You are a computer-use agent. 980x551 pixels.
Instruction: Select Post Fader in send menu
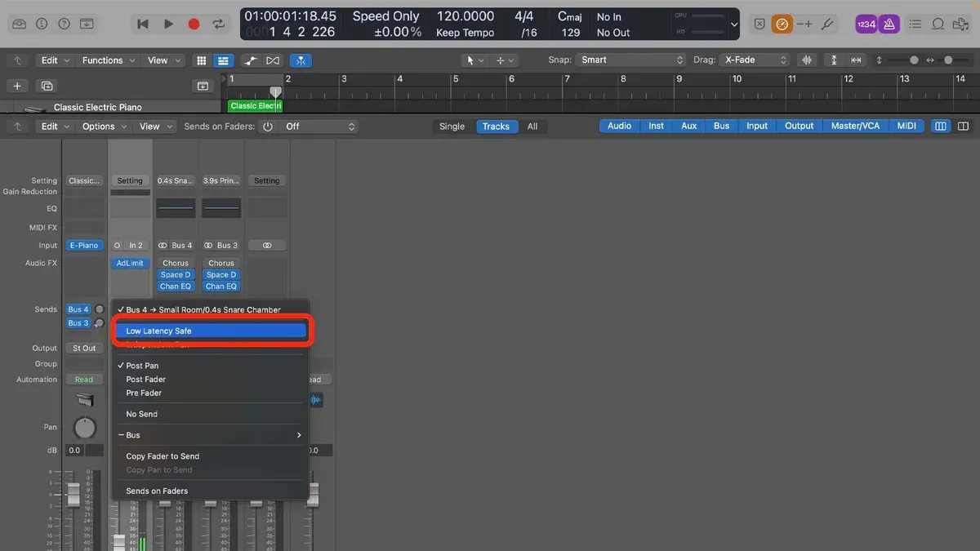click(211, 380)
